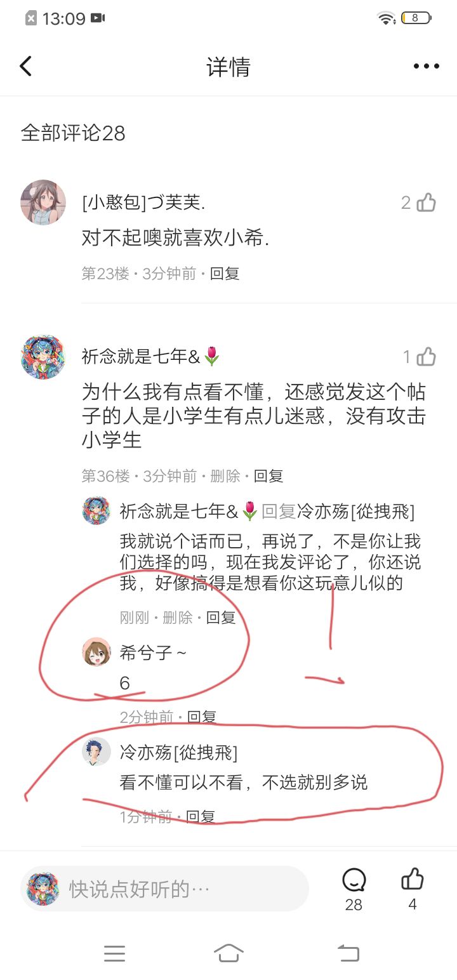Tap the avatar of [小憨包]づ芙芙.
Viewport: 457px width, 980px height.
click(x=43, y=202)
